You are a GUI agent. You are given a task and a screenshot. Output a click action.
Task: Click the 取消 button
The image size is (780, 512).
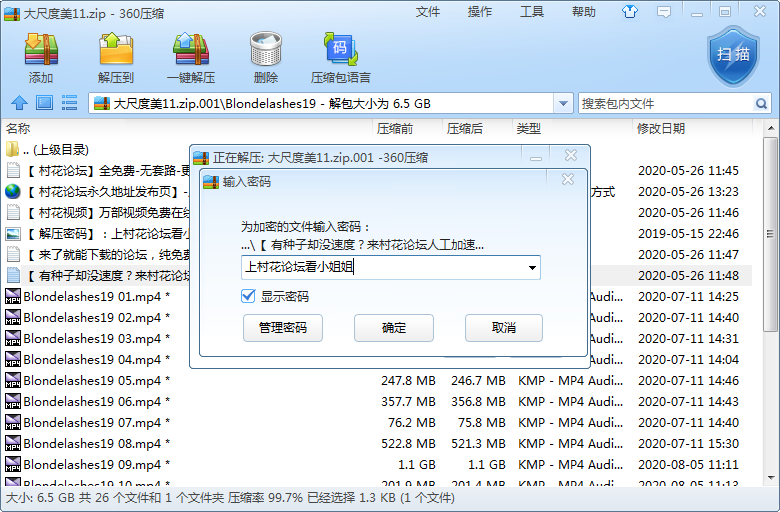pos(503,328)
